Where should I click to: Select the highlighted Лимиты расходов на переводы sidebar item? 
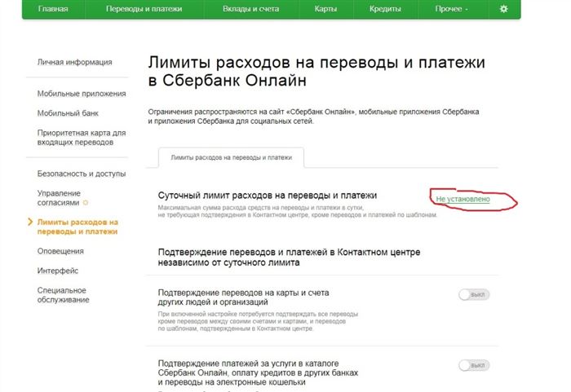(77, 227)
